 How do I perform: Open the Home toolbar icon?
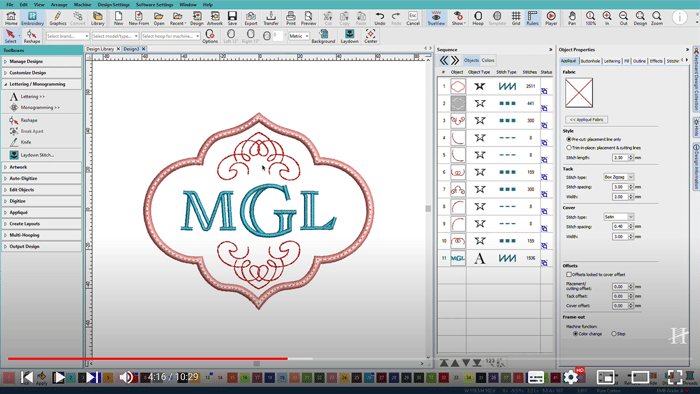(x=11, y=18)
